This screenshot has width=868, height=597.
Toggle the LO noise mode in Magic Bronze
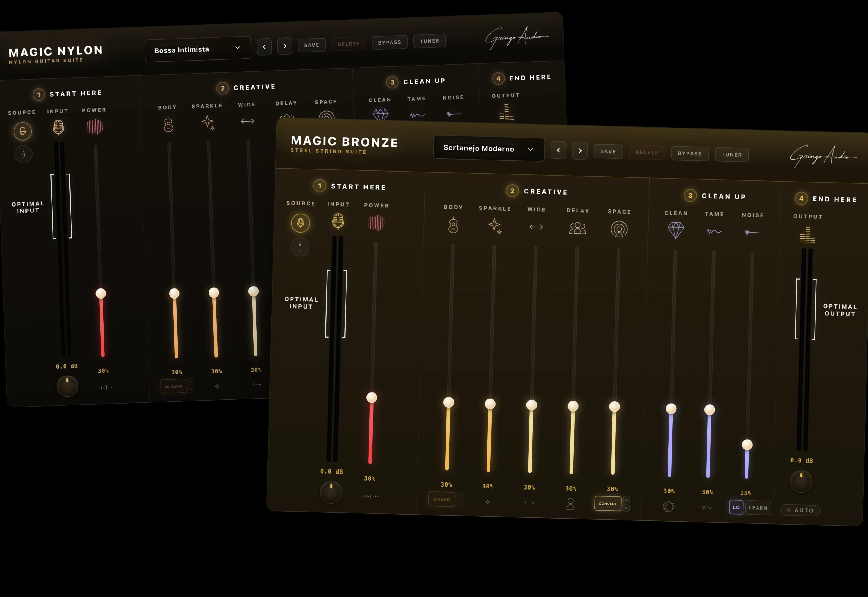pos(736,507)
